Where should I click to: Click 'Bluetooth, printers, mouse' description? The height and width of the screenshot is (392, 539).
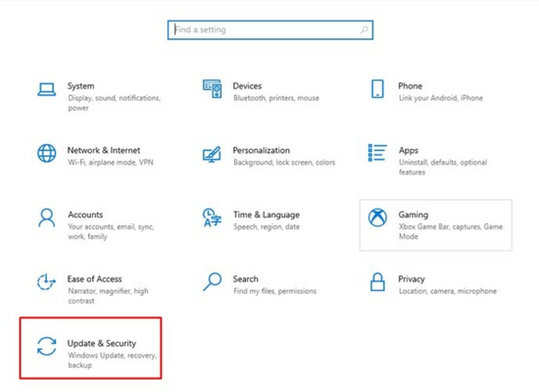276,98
